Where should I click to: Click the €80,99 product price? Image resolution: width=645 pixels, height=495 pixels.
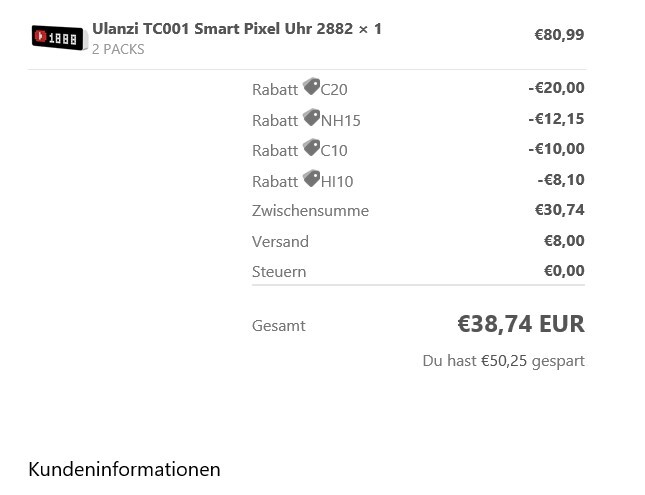559,35
